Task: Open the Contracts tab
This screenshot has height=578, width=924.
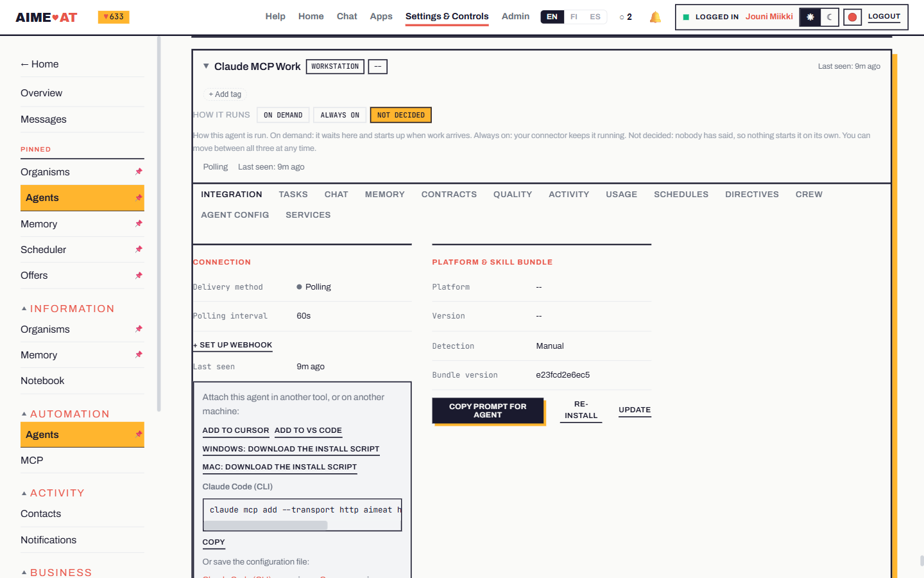Action: [x=449, y=195]
